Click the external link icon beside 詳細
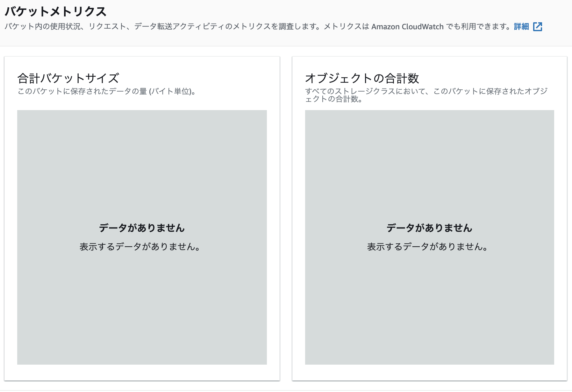 [538, 26]
